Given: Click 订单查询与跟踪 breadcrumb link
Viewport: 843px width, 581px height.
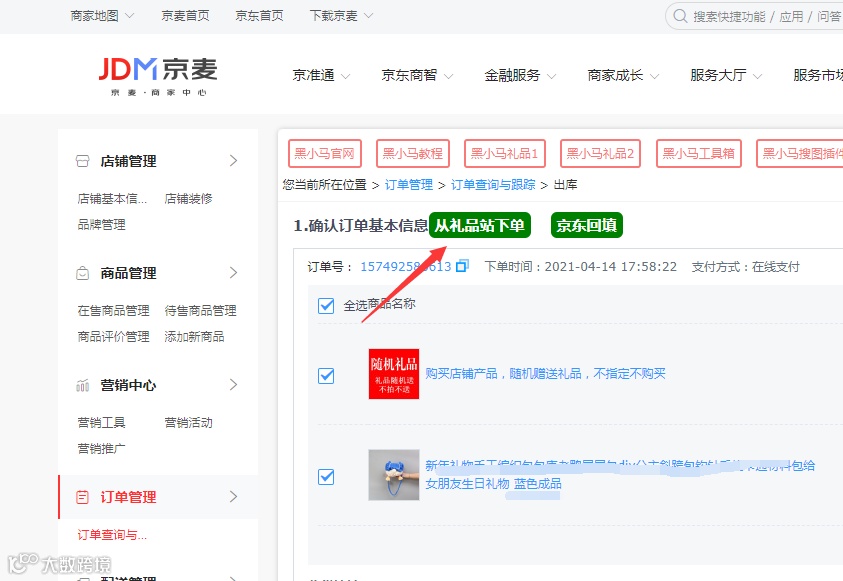Looking at the screenshot, I should (x=493, y=185).
